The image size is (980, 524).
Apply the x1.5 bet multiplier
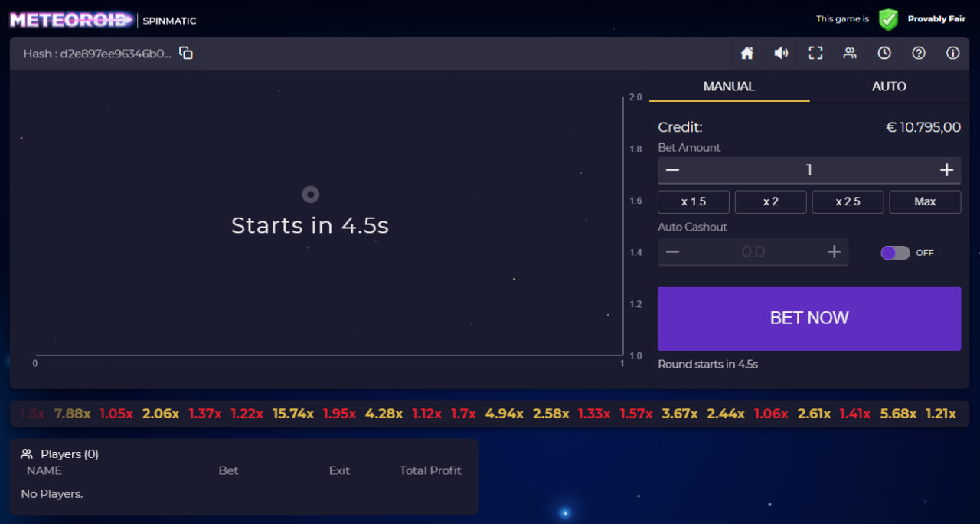[694, 201]
